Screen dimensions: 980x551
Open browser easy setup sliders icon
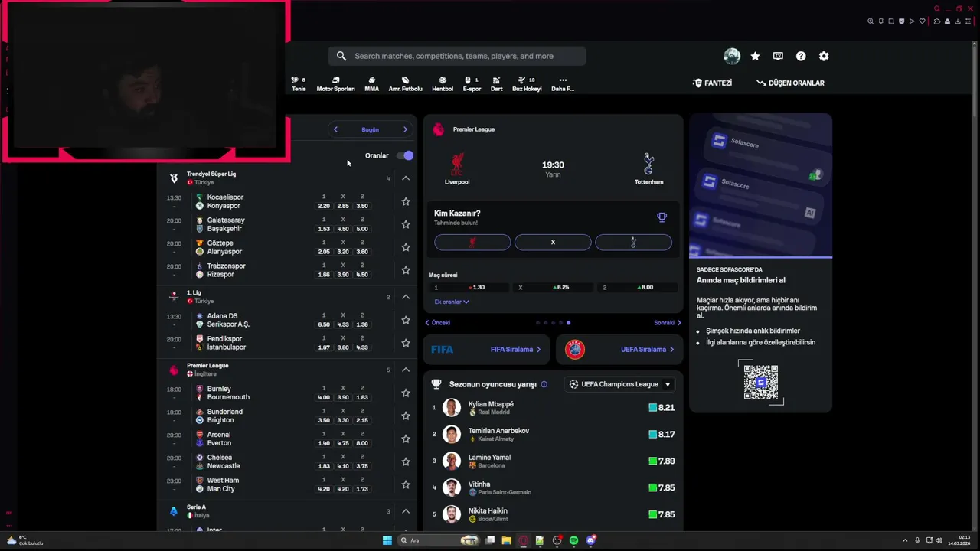[x=968, y=21]
